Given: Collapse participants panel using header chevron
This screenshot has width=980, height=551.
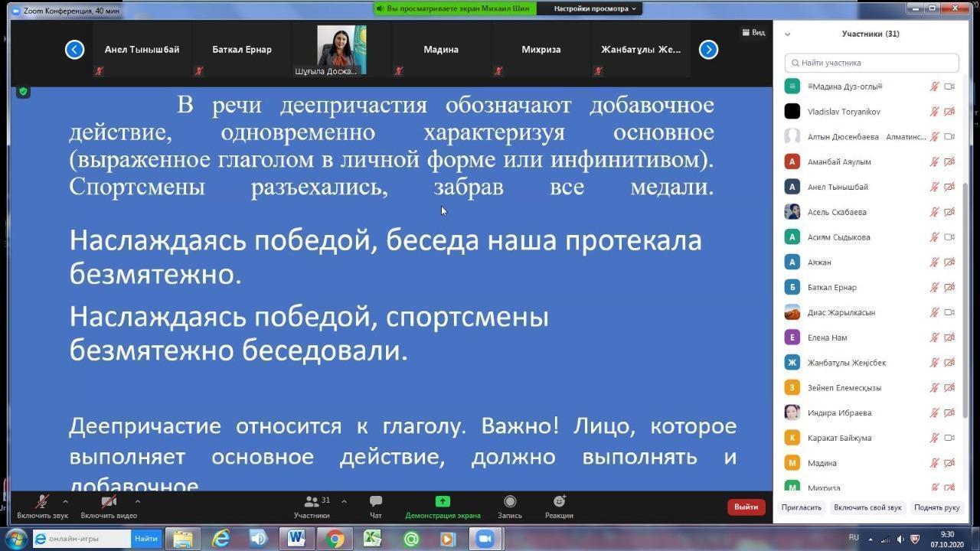Looking at the screenshot, I should (x=788, y=34).
